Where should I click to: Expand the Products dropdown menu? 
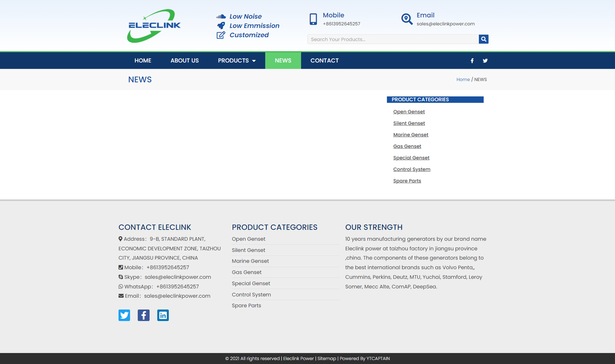pos(236,61)
